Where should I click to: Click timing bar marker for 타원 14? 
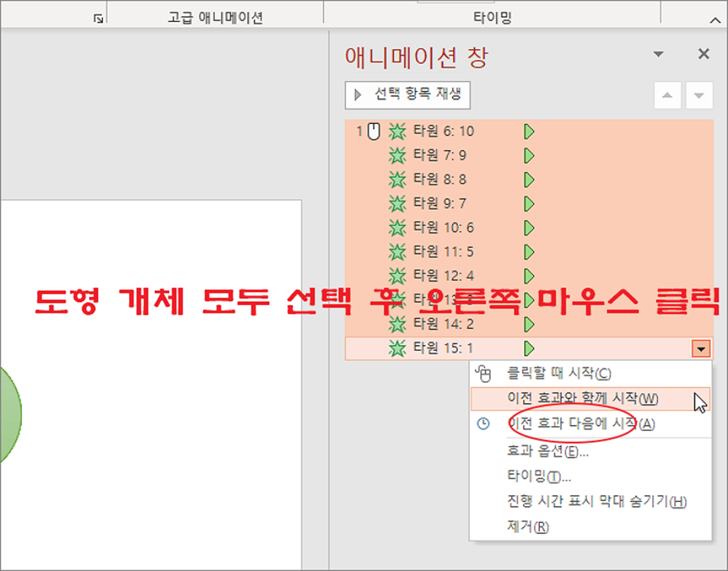click(529, 324)
